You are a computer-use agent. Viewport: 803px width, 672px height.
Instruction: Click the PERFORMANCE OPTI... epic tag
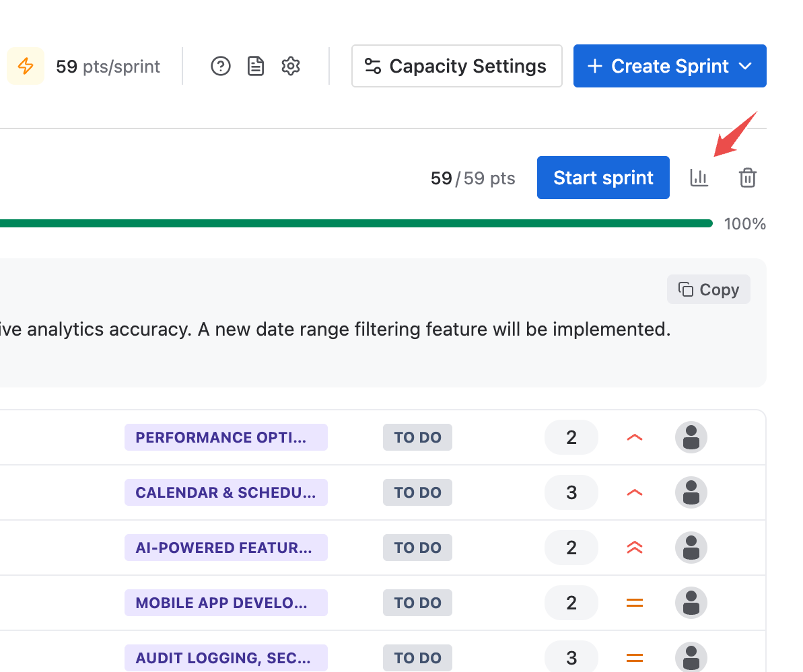tap(226, 437)
